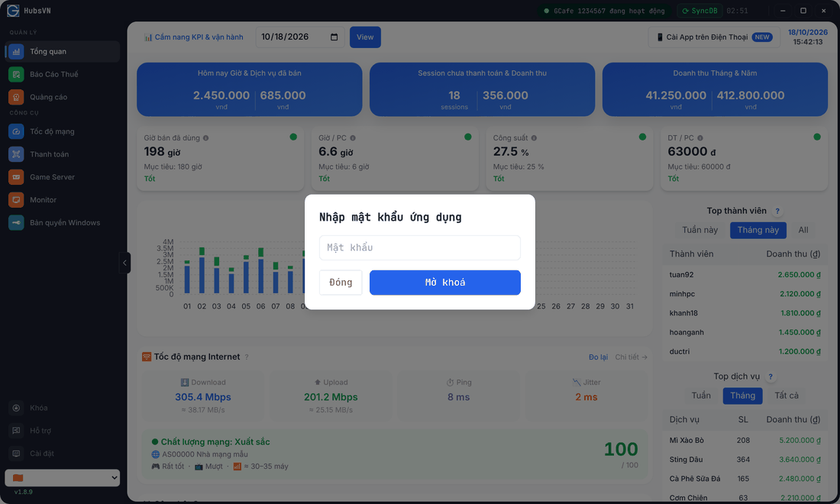Open the date picker calendar icon
This screenshot has height=504, width=840.
334,37
